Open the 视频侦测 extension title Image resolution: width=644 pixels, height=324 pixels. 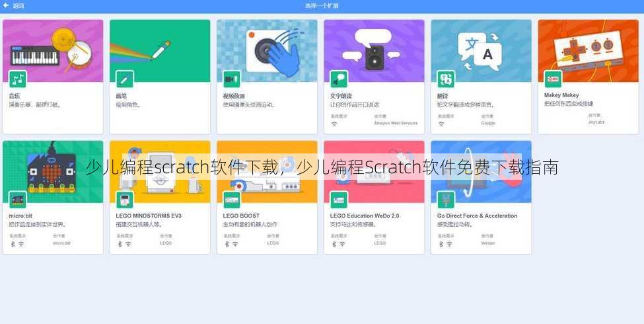[234, 96]
